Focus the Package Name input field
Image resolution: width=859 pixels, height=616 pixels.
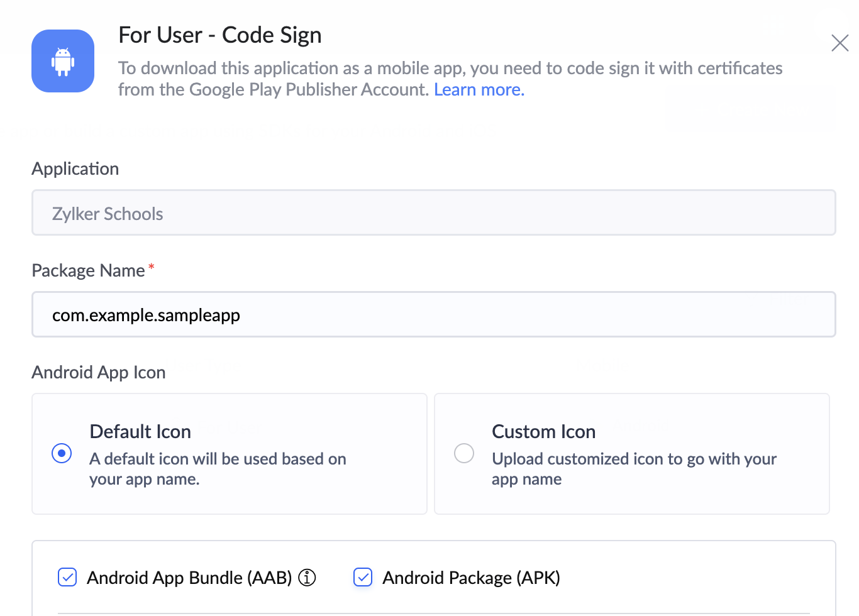433,315
